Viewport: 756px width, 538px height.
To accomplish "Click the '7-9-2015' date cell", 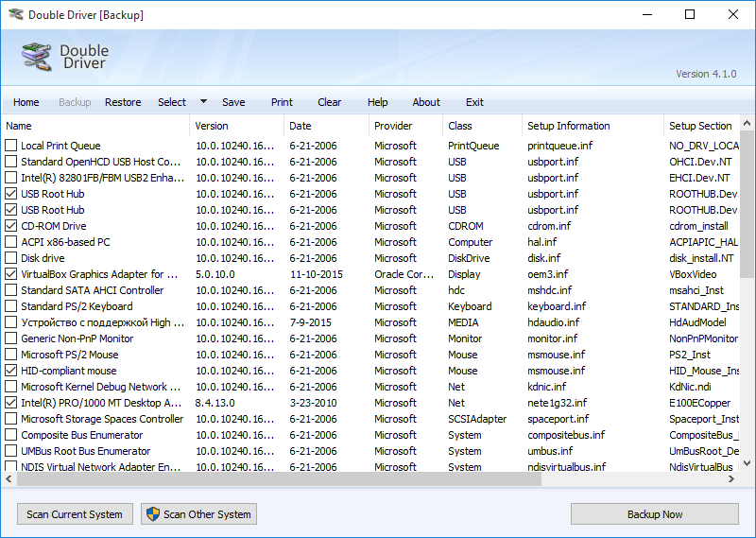I will [311, 321].
